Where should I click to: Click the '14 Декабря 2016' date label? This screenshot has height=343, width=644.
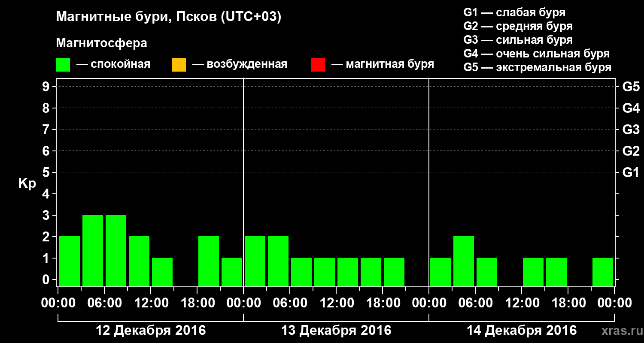522,331
